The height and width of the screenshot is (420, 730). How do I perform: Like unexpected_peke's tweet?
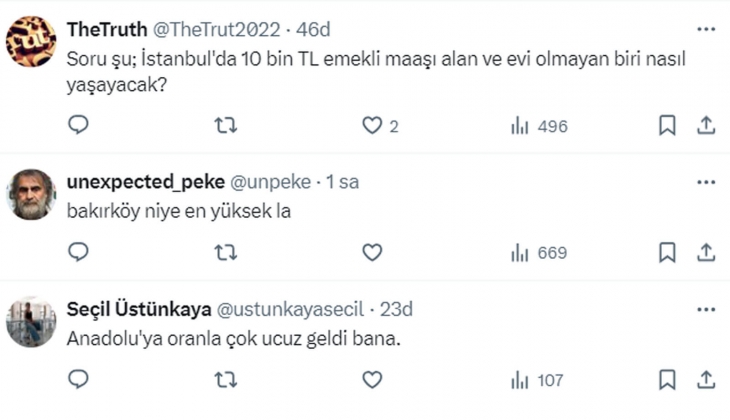click(372, 253)
